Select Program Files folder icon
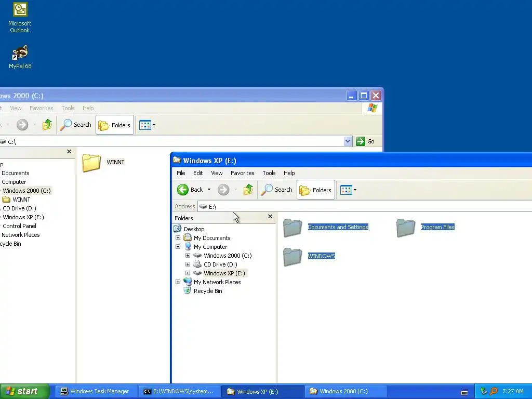The height and width of the screenshot is (399, 532). point(406,228)
